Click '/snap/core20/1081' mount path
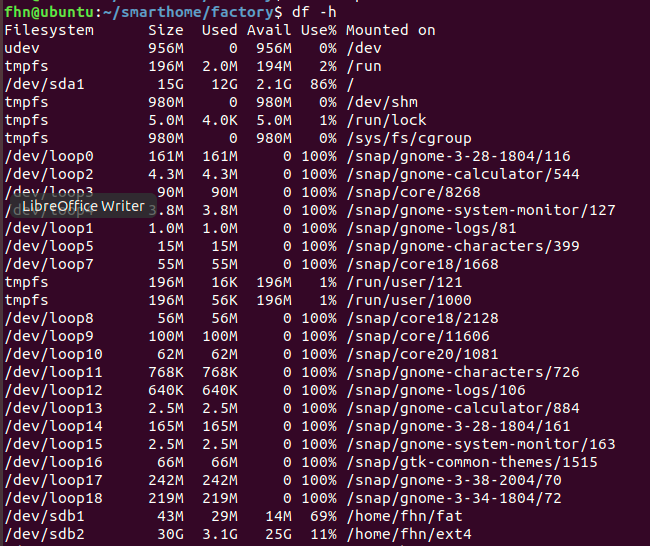 tap(422, 354)
